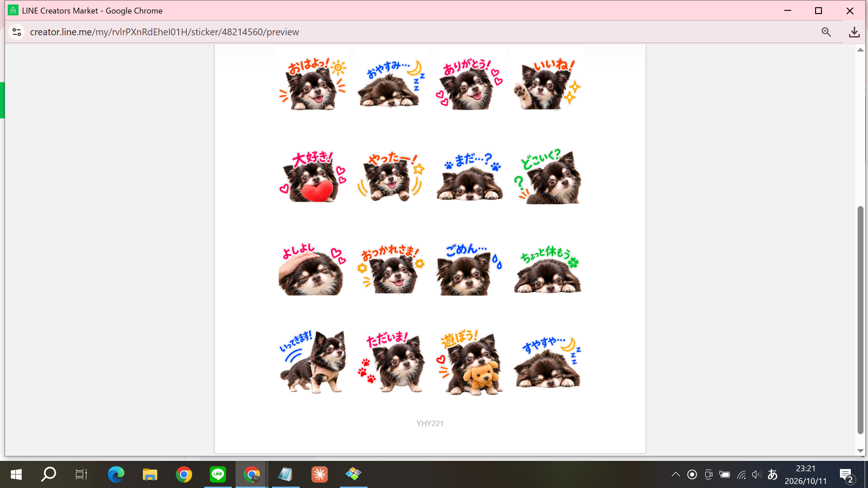Select the いいね! sticker with raised paw

point(547,84)
